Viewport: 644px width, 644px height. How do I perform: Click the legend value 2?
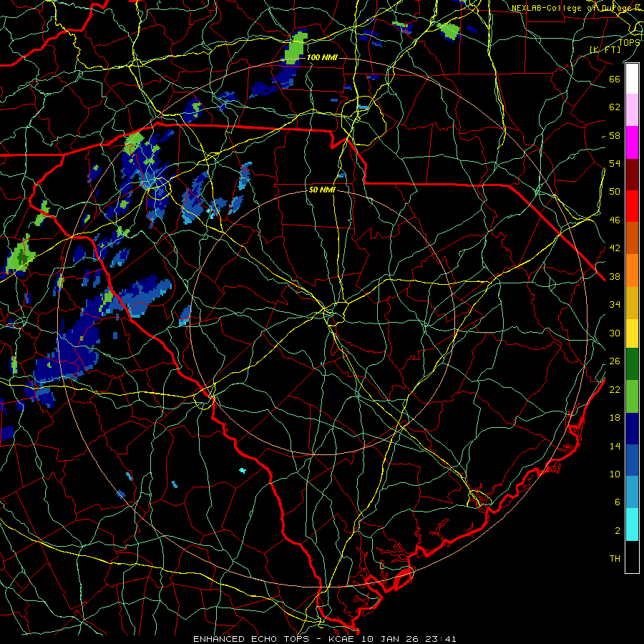click(618, 531)
